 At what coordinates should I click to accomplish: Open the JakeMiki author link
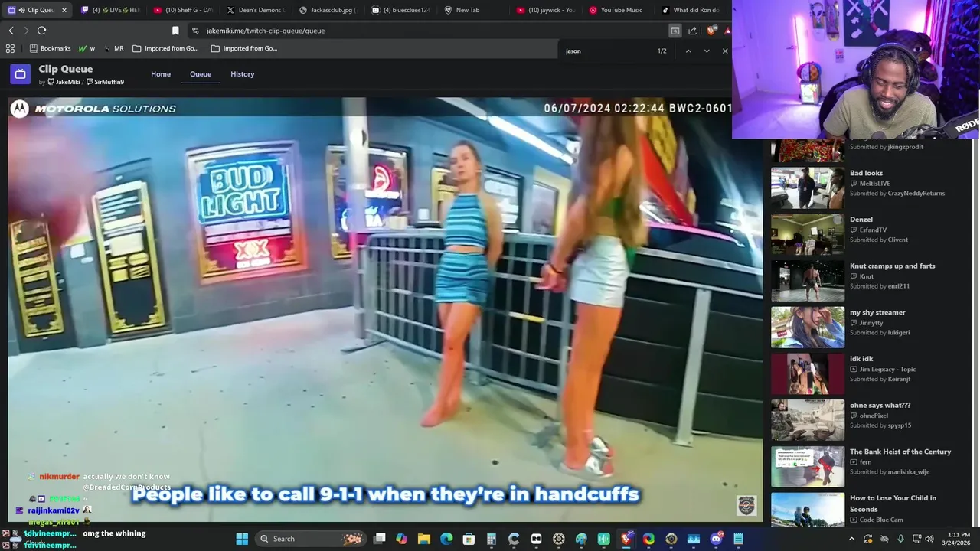pos(64,82)
